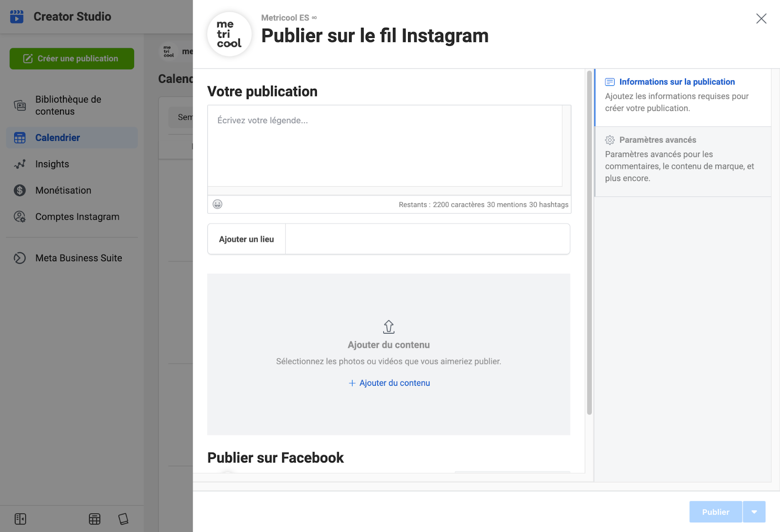
Task: Click the Metricool profile avatar in dialog
Action: click(x=229, y=34)
